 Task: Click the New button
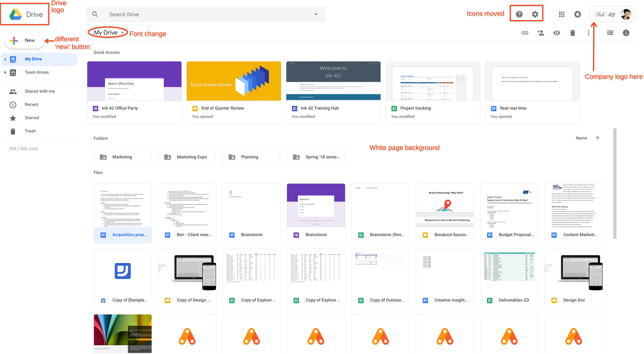pos(24,40)
